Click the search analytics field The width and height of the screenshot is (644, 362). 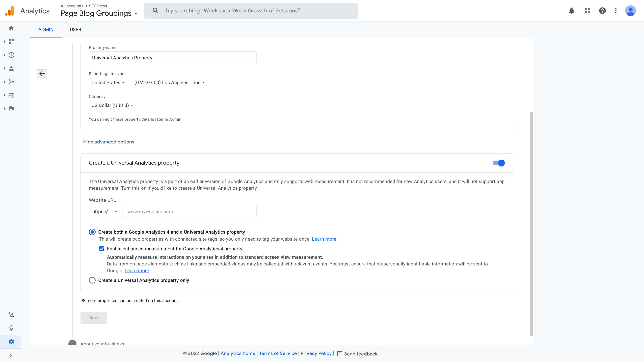point(251,11)
